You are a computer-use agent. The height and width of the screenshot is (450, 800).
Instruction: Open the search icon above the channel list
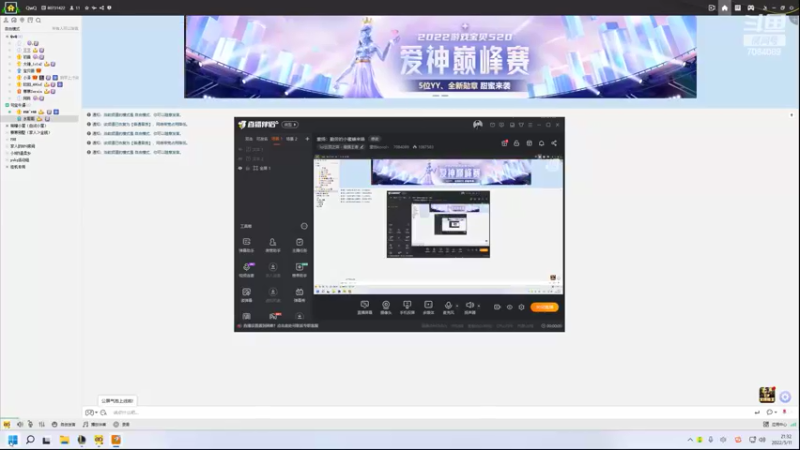(38, 20)
